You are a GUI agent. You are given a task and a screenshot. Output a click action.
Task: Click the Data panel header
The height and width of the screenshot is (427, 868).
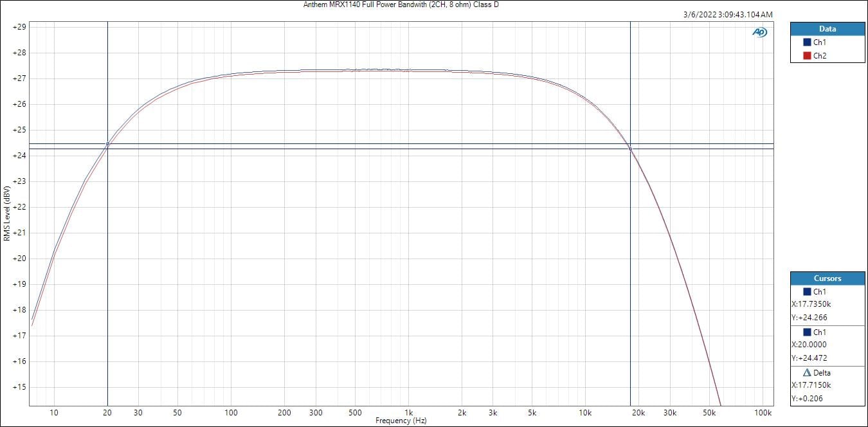pyautogui.click(x=827, y=29)
